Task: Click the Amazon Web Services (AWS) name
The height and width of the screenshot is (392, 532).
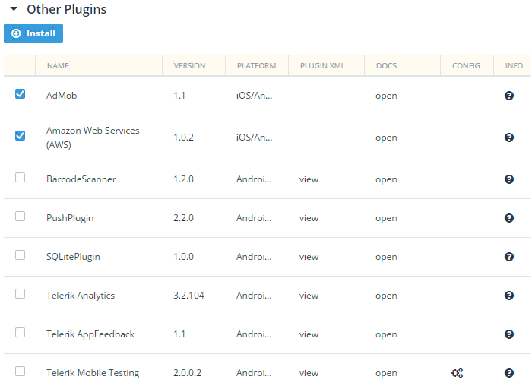Action: pyautogui.click(x=93, y=138)
